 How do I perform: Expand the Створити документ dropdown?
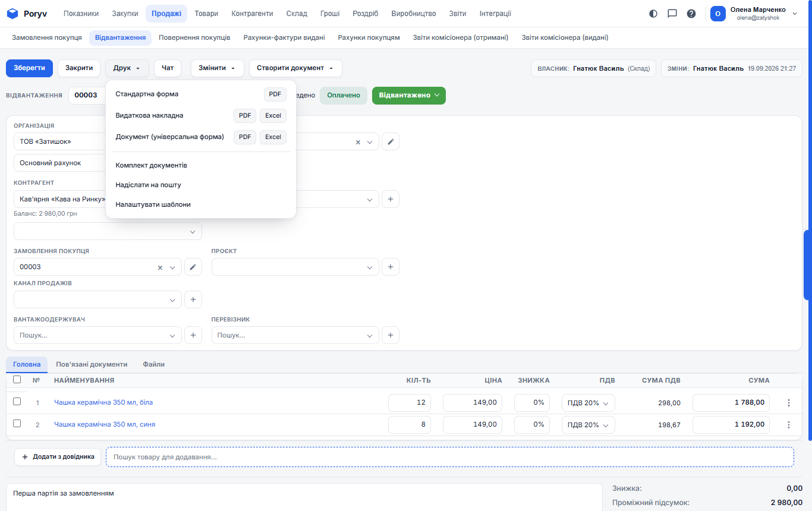(x=295, y=68)
